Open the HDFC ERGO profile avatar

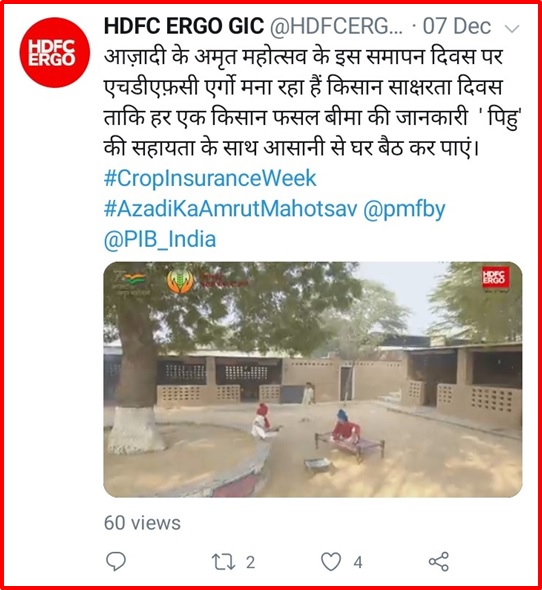pos(55,53)
